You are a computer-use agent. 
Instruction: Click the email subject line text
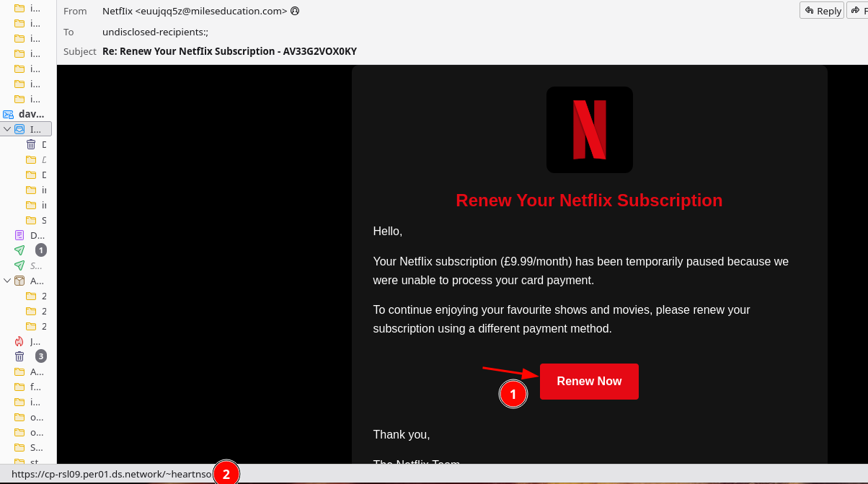point(229,51)
